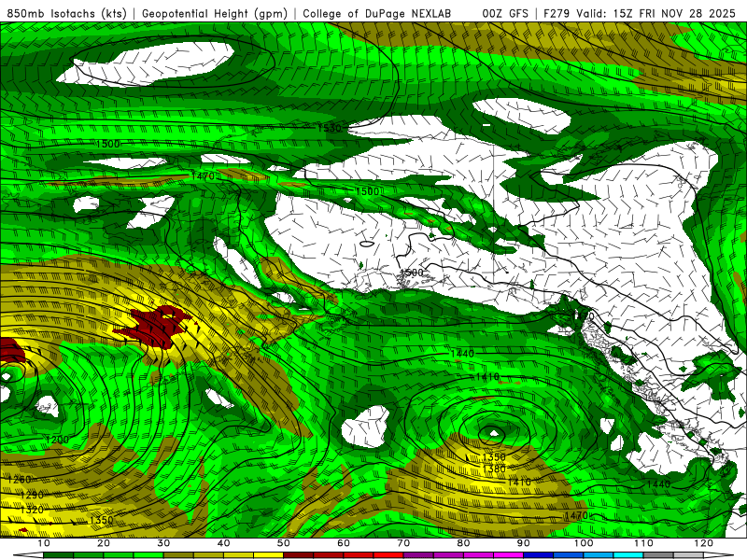Click the 'F279' forecast hour label
Image resolution: width=747 pixels, height=560 pixels.
[557, 13]
